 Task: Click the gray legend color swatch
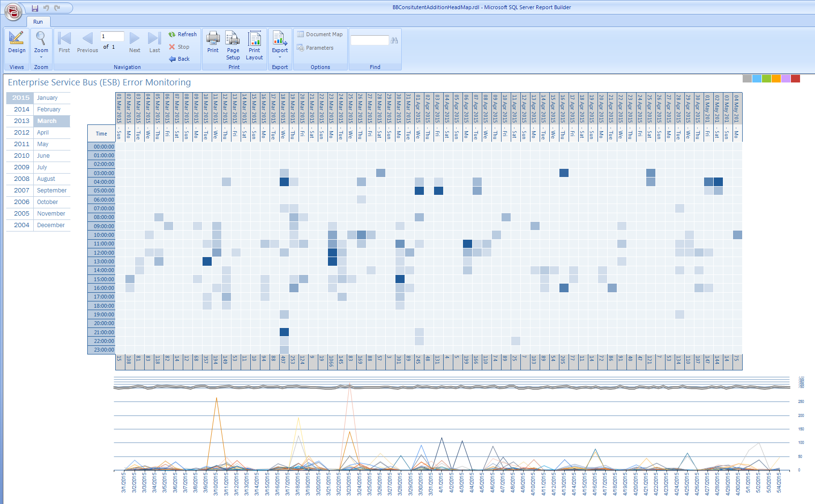coord(747,79)
